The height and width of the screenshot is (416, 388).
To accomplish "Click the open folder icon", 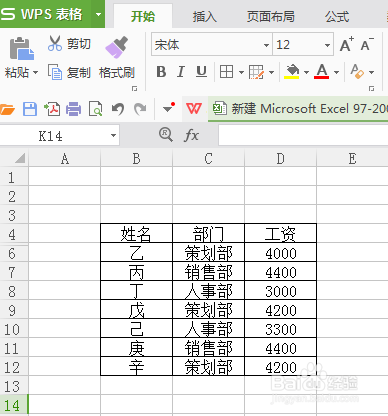I will coord(7,109).
